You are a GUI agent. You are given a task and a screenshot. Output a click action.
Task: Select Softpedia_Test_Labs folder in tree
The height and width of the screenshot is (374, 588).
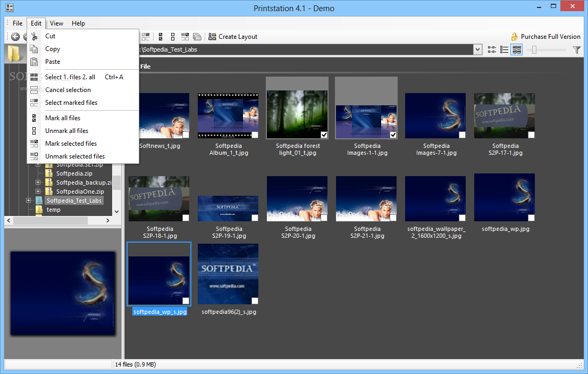click(74, 201)
